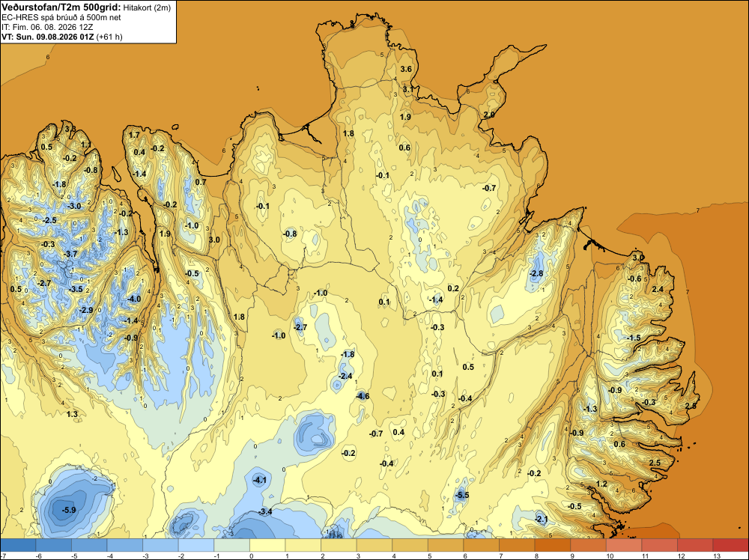Screen dimensions: 749x560
Task: Click the temperature value '1.2' on map
Action: 602,484
